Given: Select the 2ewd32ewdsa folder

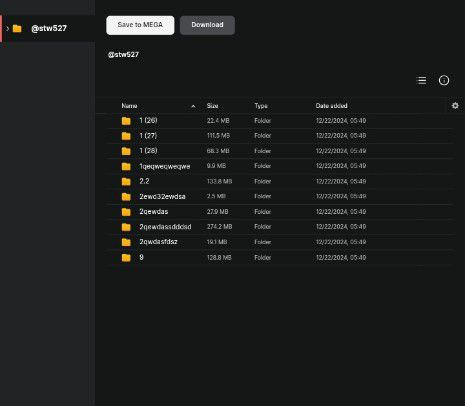Looking at the screenshot, I should click(x=280, y=196).
